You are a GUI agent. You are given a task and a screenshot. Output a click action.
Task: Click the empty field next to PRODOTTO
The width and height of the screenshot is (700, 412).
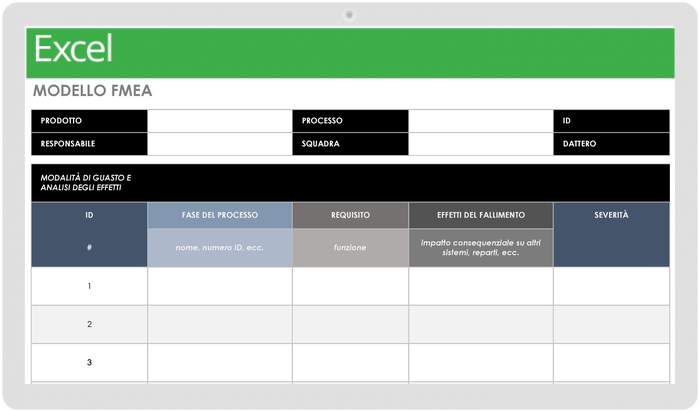coord(220,121)
